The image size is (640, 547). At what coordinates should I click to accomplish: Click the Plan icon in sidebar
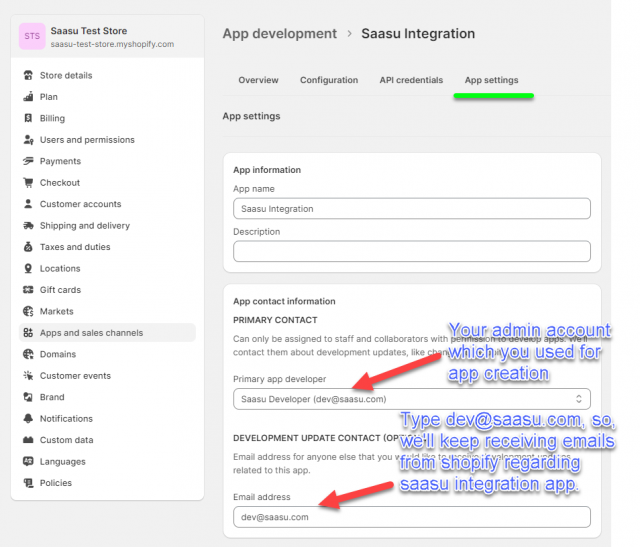(x=28, y=97)
